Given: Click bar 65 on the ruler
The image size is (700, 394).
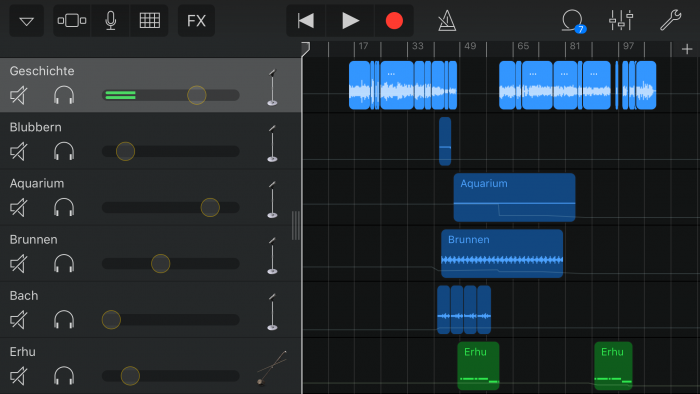Looking at the screenshot, I should (x=523, y=46).
